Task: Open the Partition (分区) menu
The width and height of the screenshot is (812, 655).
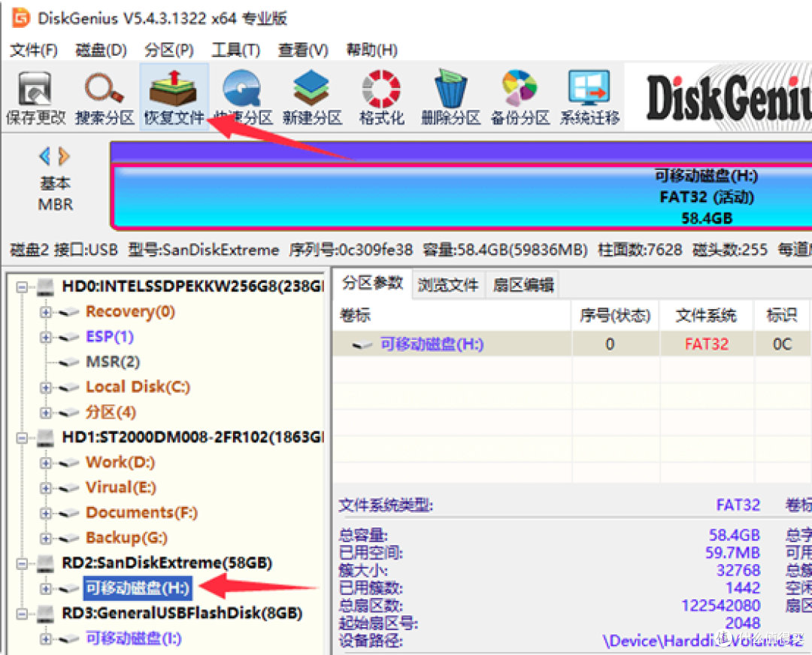Action: click(169, 50)
